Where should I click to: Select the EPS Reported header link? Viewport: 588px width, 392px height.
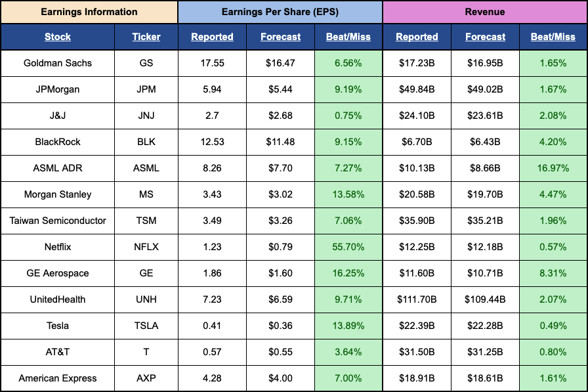click(x=212, y=37)
